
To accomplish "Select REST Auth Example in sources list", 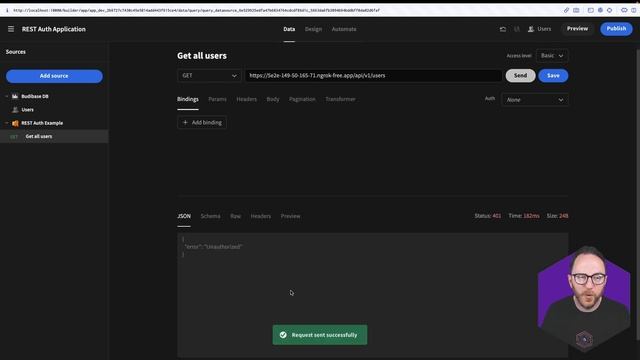I will click(x=54, y=123).
